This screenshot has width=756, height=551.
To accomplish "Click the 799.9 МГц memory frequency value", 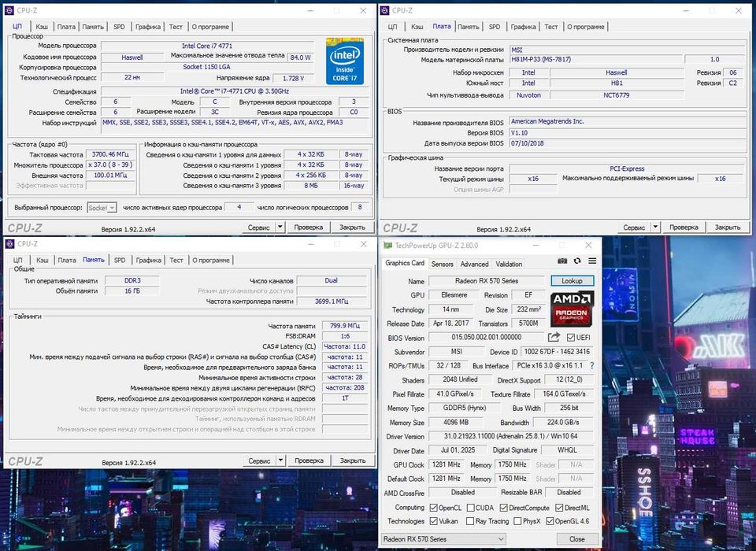I will (345, 325).
